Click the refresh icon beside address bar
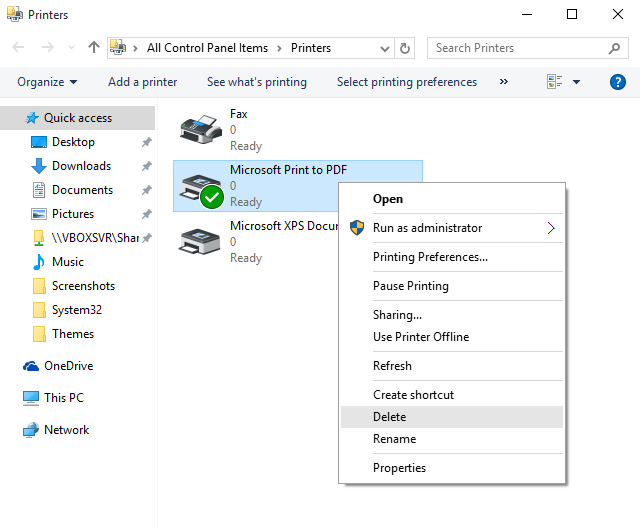The height and width of the screenshot is (528, 640). pos(404,48)
